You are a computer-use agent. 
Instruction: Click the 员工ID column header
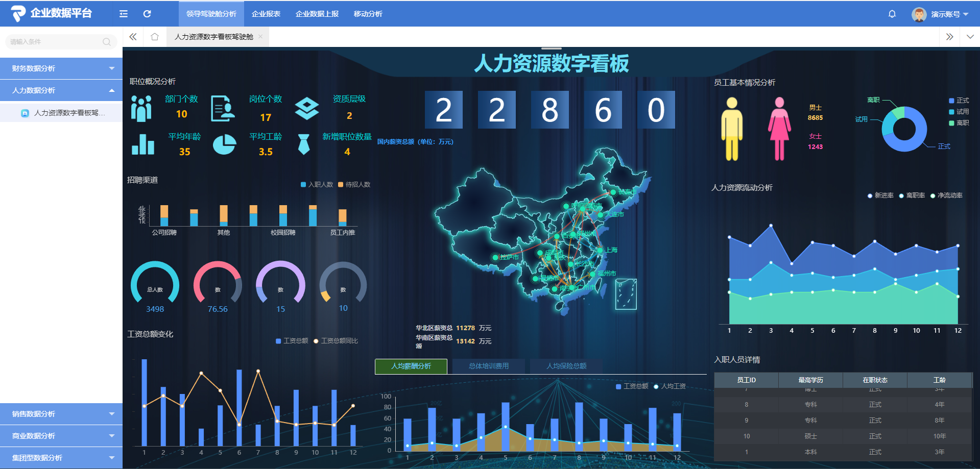point(746,380)
